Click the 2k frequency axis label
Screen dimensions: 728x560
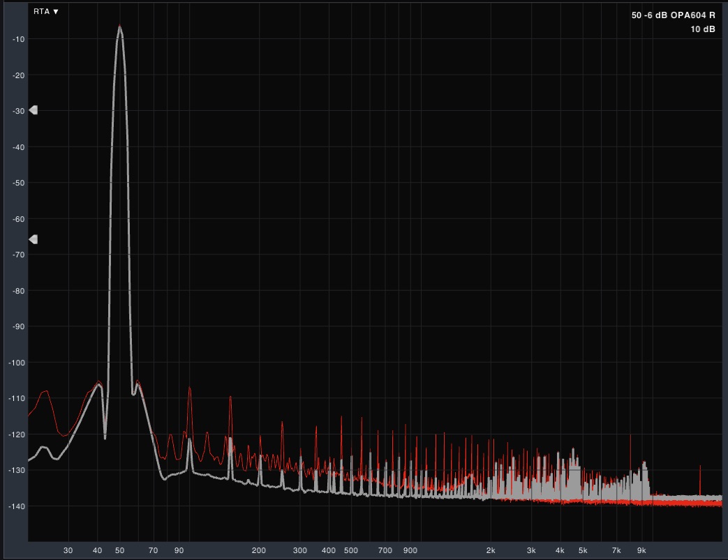coord(491,551)
